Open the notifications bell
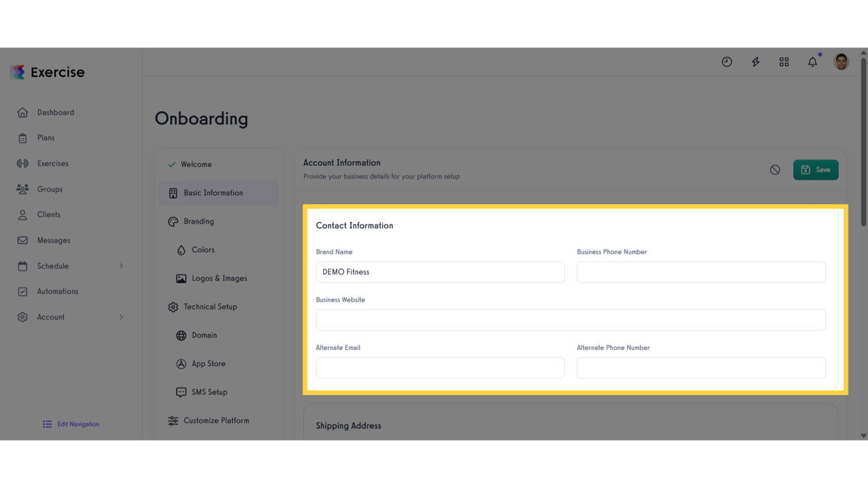The width and height of the screenshot is (868, 488). (812, 62)
